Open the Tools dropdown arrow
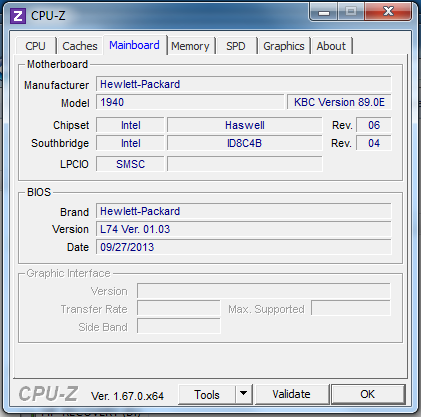The height and width of the screenshot is (417, 421). [x=244, y=394]
